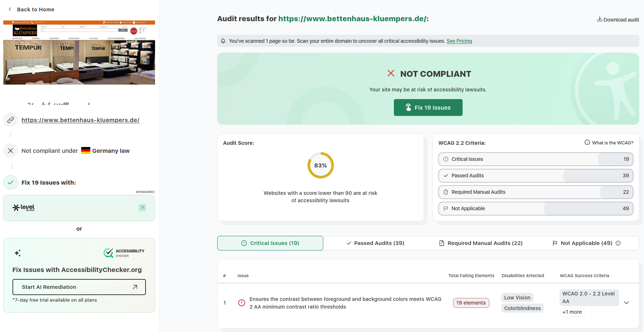Image resolution: width=644 pixels, height=332 pixels.
Task: Click the info icon next to What is the WCAG?
Action: pyautogui.click(x=587, y=143)
